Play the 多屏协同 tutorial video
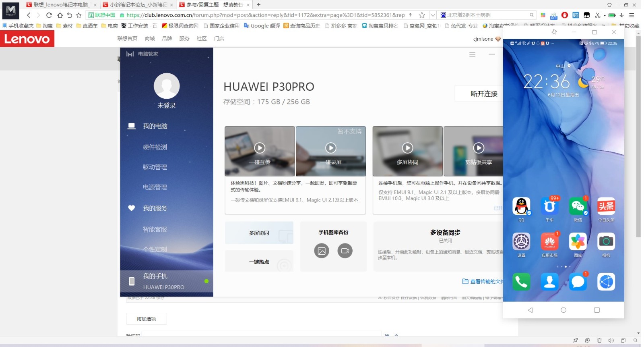644x347 pixels. click(x=408, y=148)
